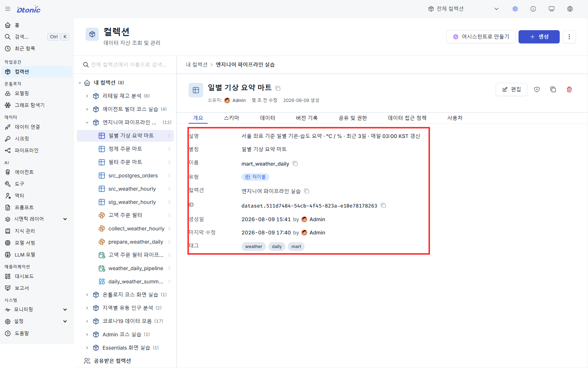Screen dimensions: 588x368
Task: Select weather_daily_pipeline in tree
Action: 125,268
